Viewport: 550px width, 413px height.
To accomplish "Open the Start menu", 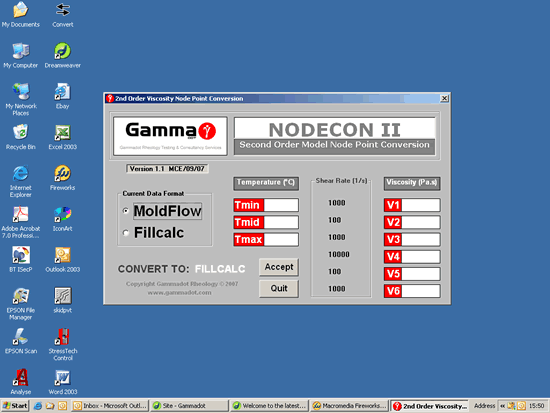I will [x=15, y=406].
